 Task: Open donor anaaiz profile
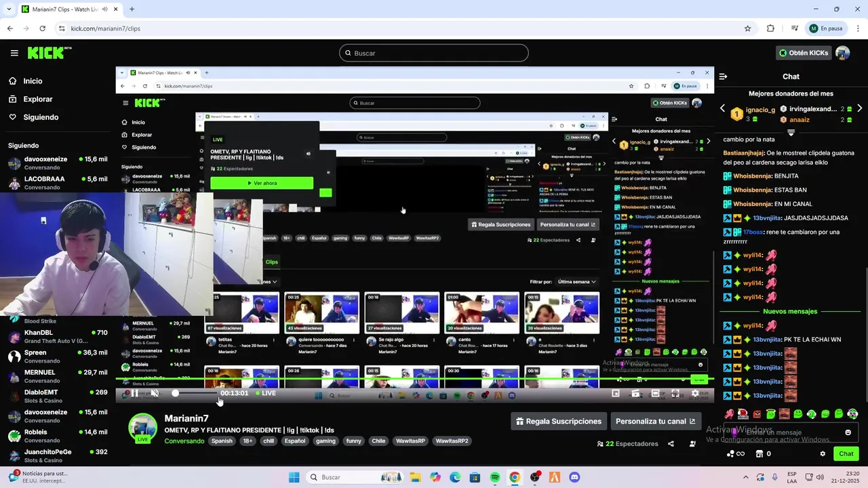[x=799, y=120]
